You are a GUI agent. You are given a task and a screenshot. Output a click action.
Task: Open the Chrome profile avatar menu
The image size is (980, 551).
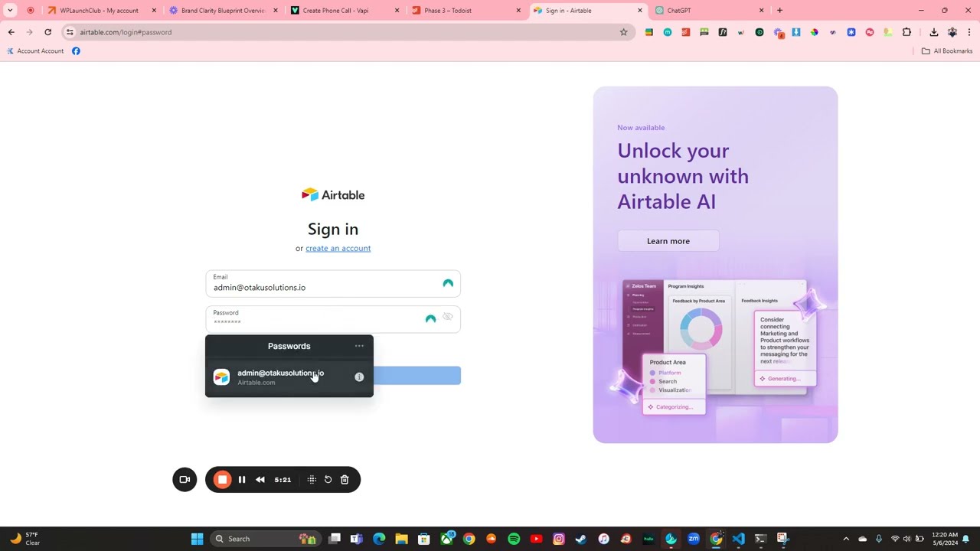pyautogui.click(x=952, y=32)
